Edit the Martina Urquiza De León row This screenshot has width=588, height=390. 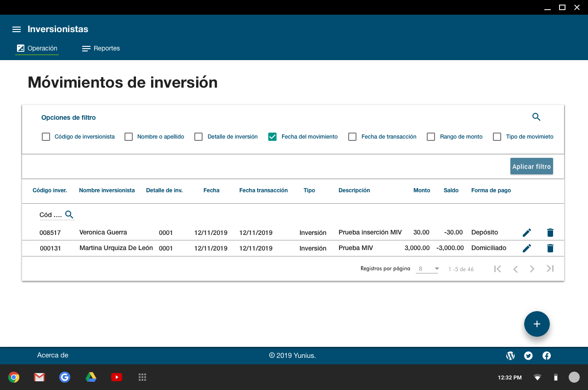[527, 248]
